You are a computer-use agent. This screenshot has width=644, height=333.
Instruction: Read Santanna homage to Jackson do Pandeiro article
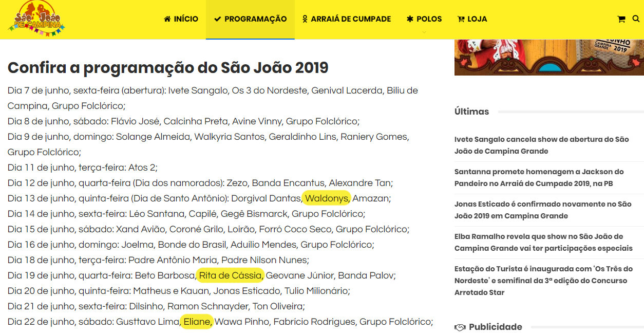[539, 178]
